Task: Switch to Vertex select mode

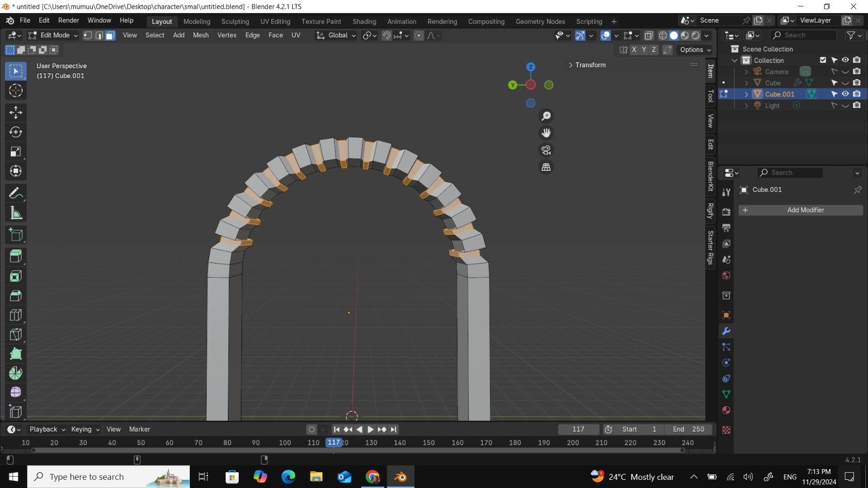Action: click(x=88, y=35)
